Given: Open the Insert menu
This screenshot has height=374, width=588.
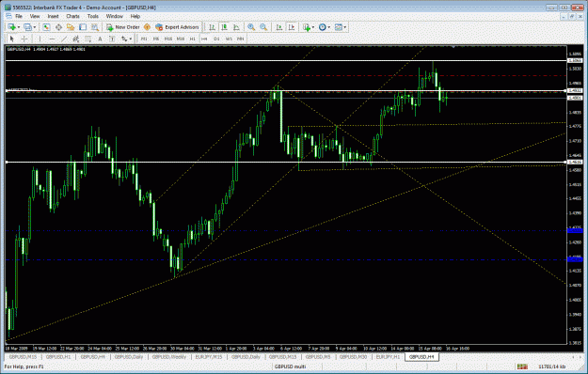Looking at the screenshot, I should 53,16.
